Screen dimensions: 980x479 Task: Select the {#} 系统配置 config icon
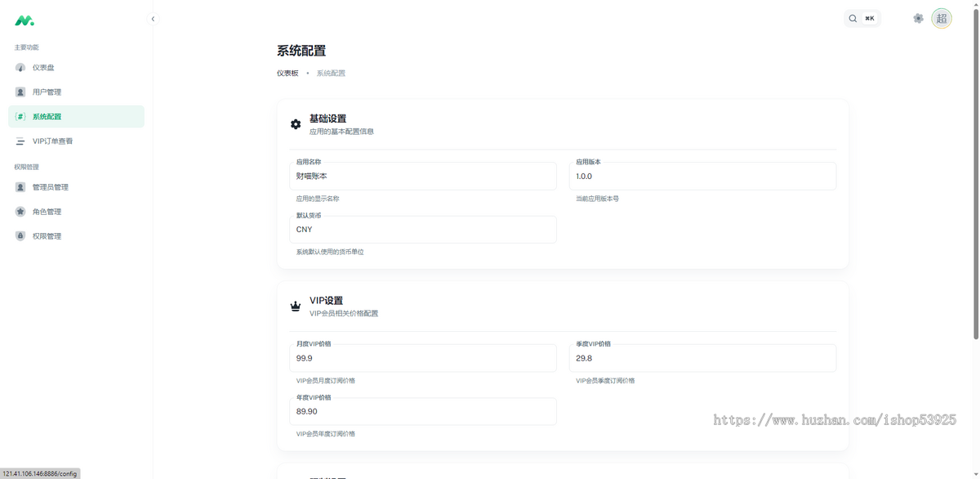tap(20, 116)
